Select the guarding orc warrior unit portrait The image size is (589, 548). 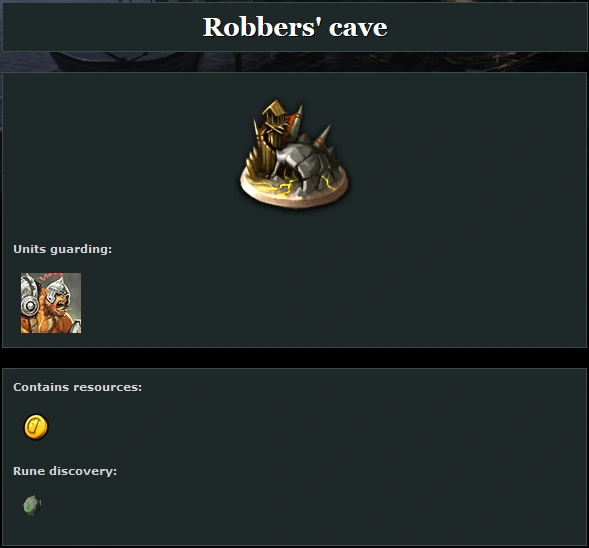(x=51, y=303)
